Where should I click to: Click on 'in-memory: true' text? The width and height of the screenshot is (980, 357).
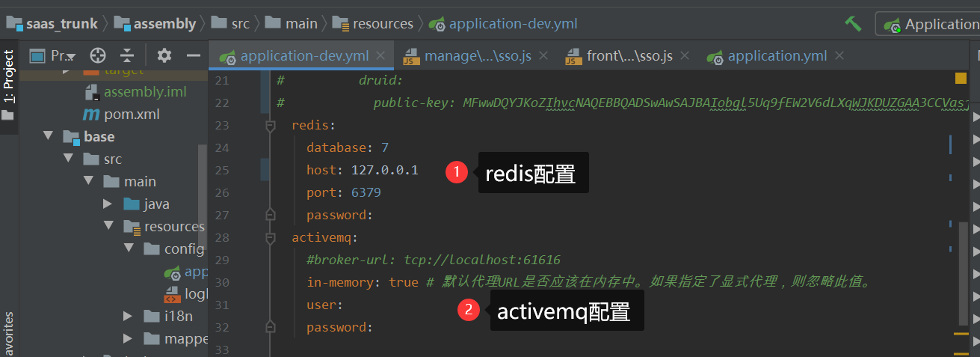(363, 283)
